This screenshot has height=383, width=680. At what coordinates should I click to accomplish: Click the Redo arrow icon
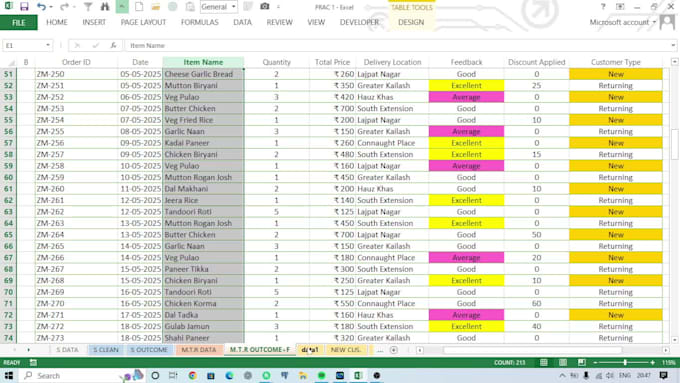click(x=64, y=7)
